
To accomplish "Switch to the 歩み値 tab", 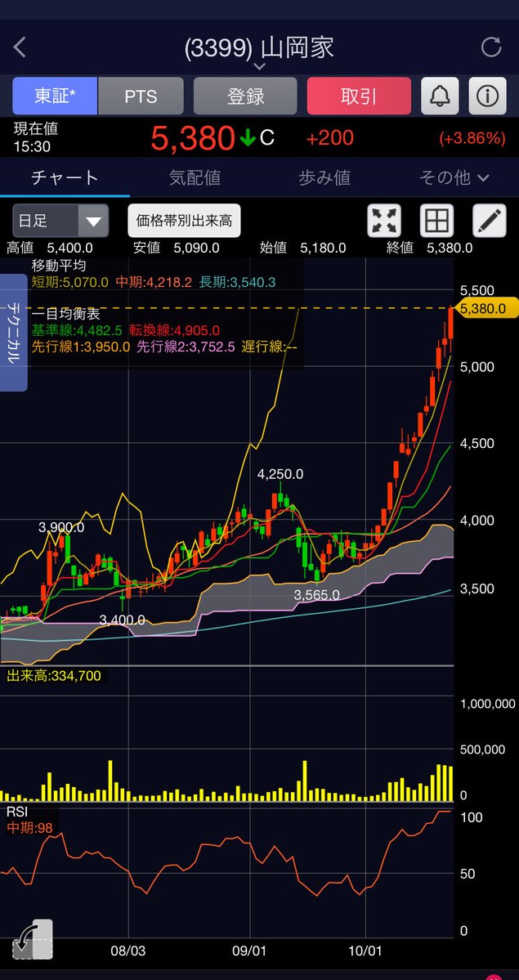I will point(324,177).
